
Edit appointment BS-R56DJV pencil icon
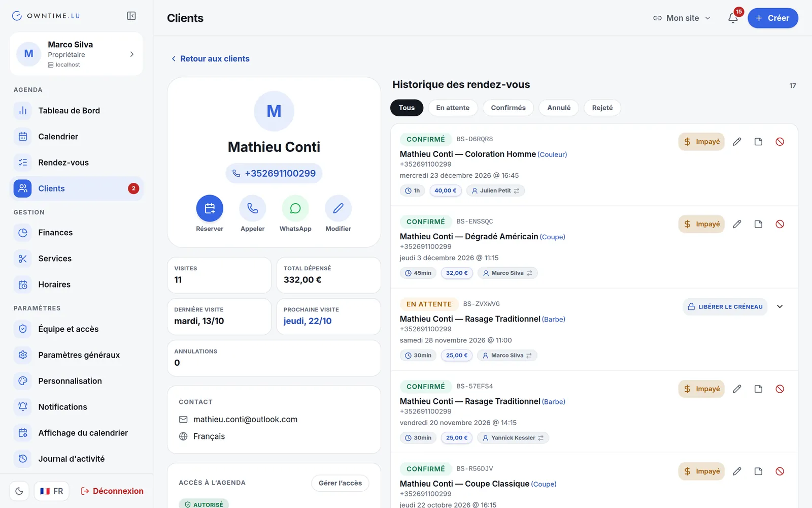pyautogui.click(x=737, y=471)
